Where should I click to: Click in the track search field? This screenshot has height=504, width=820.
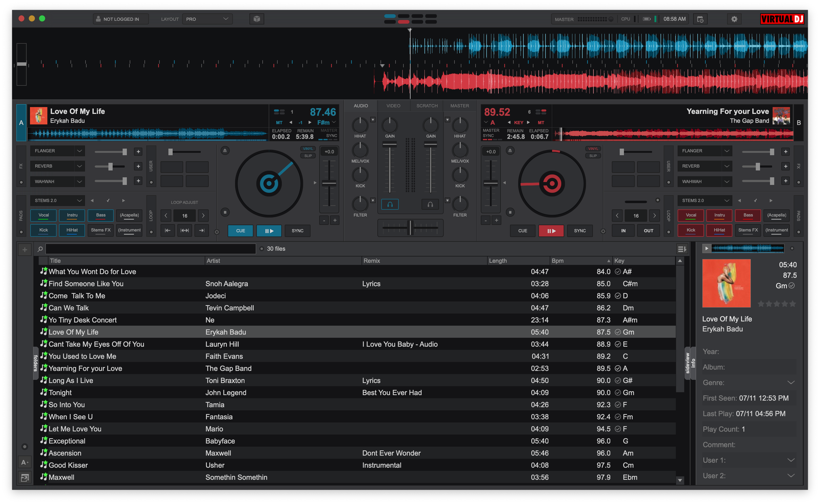point(151,249)
